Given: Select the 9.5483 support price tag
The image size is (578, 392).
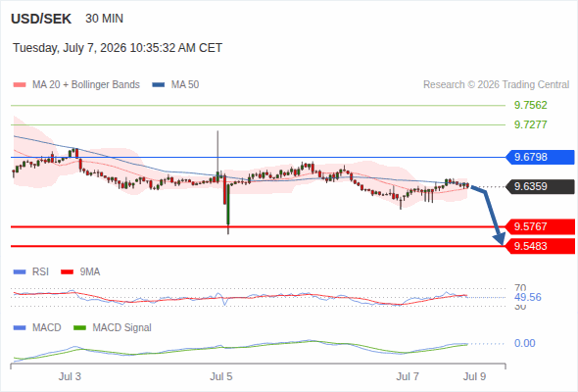Looking at the screenshot, I should click(539, 246).
